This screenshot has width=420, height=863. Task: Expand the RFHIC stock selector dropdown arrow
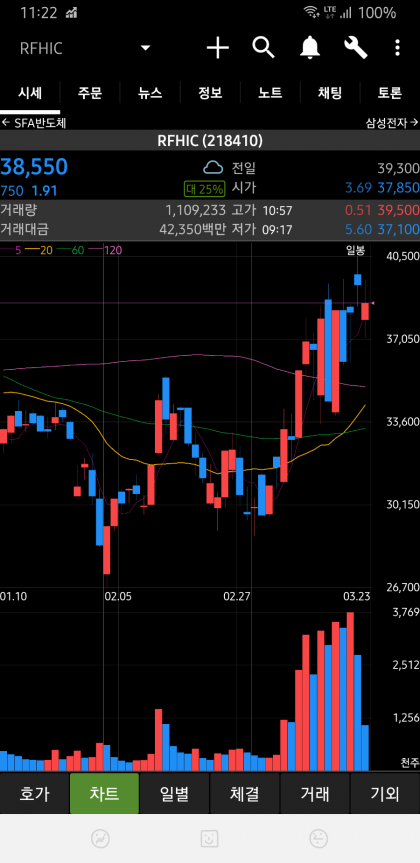145,48
